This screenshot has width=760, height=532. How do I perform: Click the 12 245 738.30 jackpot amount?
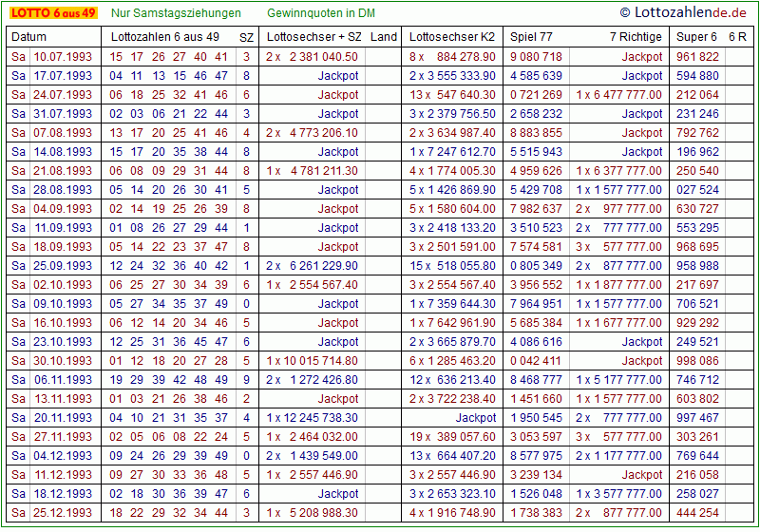click(x=320, y=418)
